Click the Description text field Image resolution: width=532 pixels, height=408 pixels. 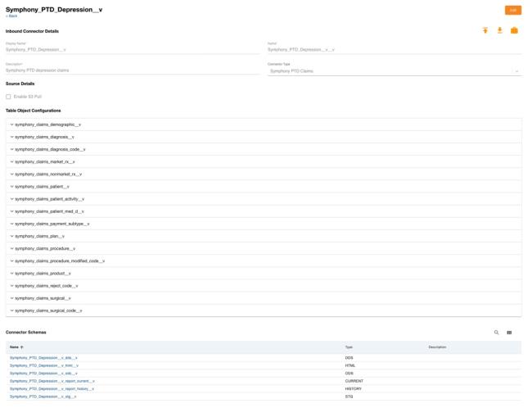(131, 70)
